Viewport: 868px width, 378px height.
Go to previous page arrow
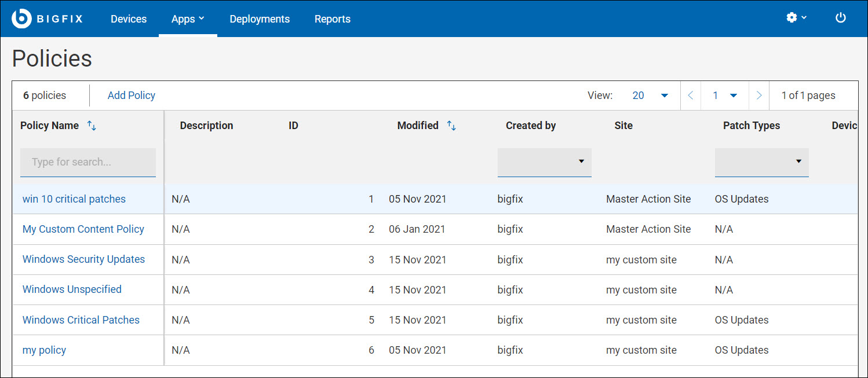click(x=690, y=96)
